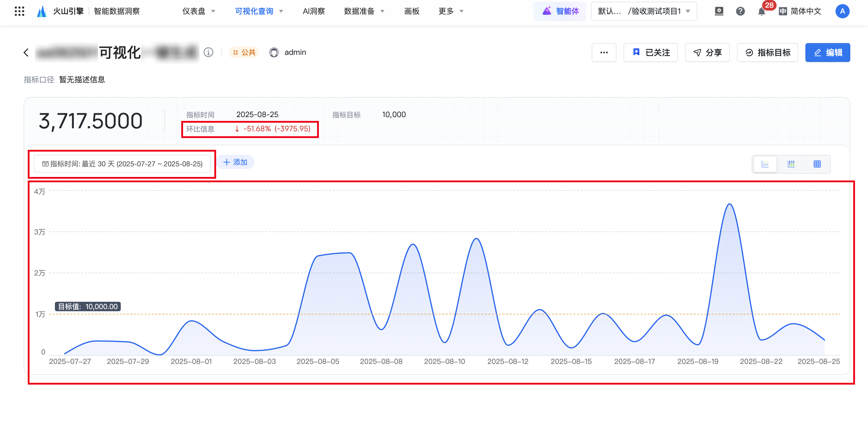Click the info icon next to title
This screenshot has width=868, height=430.
(208, 52)
